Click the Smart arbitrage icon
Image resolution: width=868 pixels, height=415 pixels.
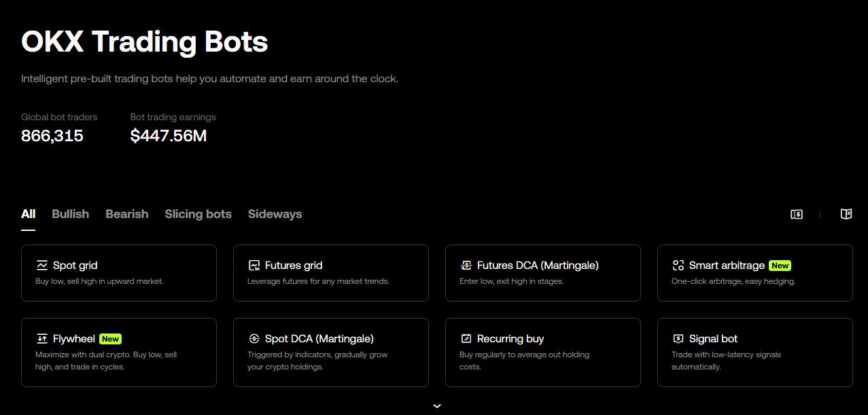[678, 266]
